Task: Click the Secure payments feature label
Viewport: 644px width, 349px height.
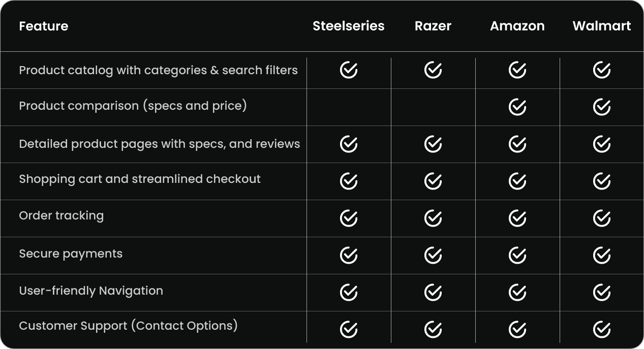Action: (71, 253)
